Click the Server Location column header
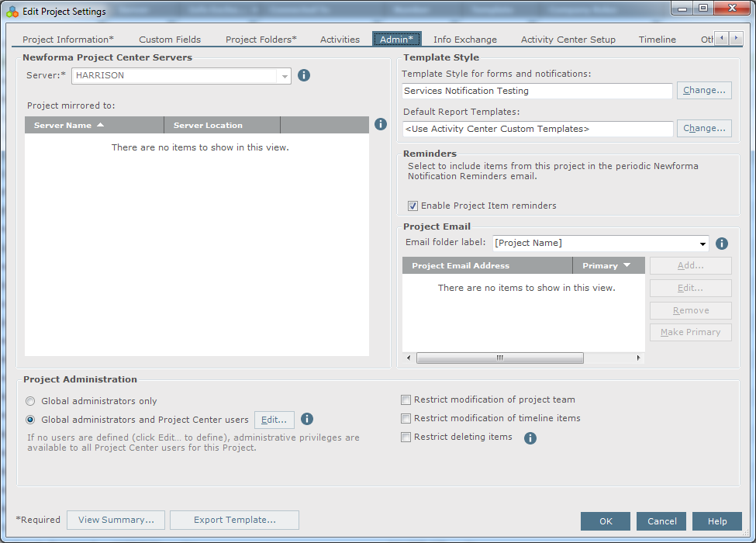756x543 pixels. click(223, 125)
